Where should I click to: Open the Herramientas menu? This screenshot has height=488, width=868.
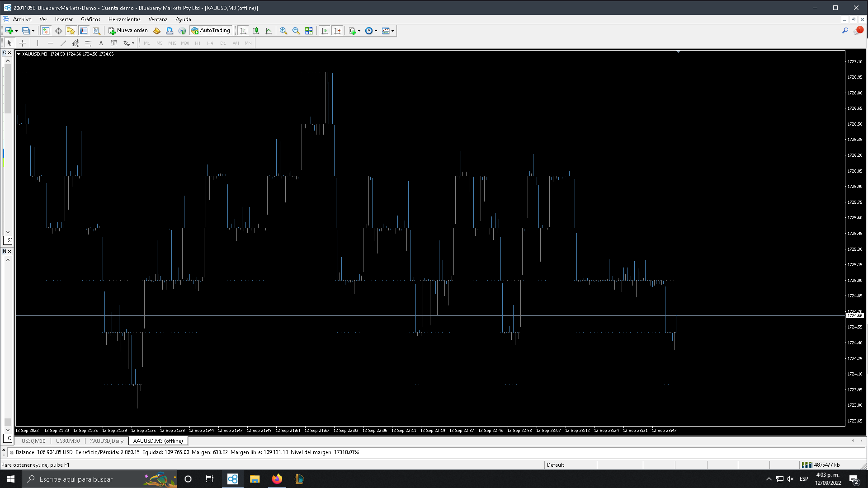124,19
